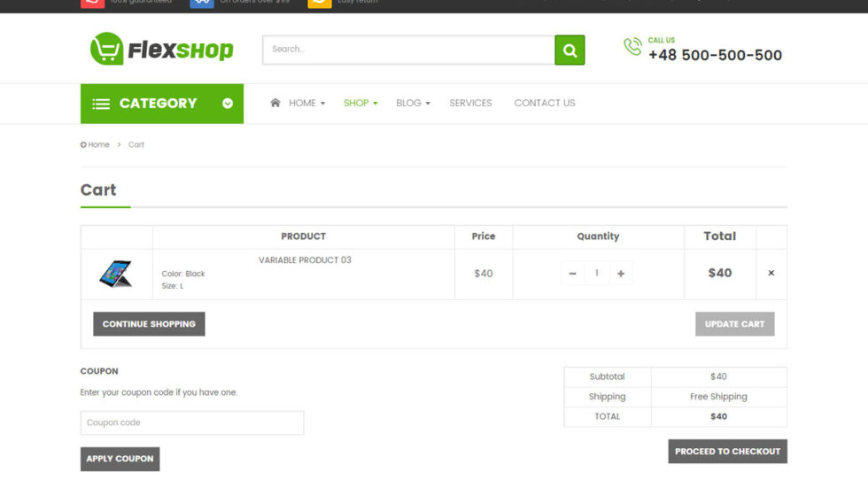Image resolution: width=868 pixels, height=488 pixels.
Task: Click the Continue Shopping button
Action: click(x=149, y=324)
